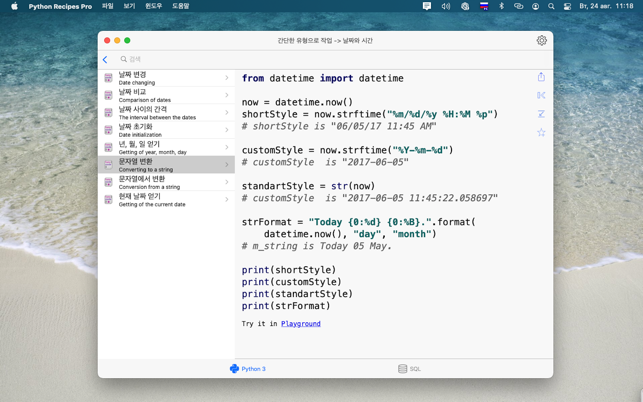Select Getting of year, month, day

[166, 147]
